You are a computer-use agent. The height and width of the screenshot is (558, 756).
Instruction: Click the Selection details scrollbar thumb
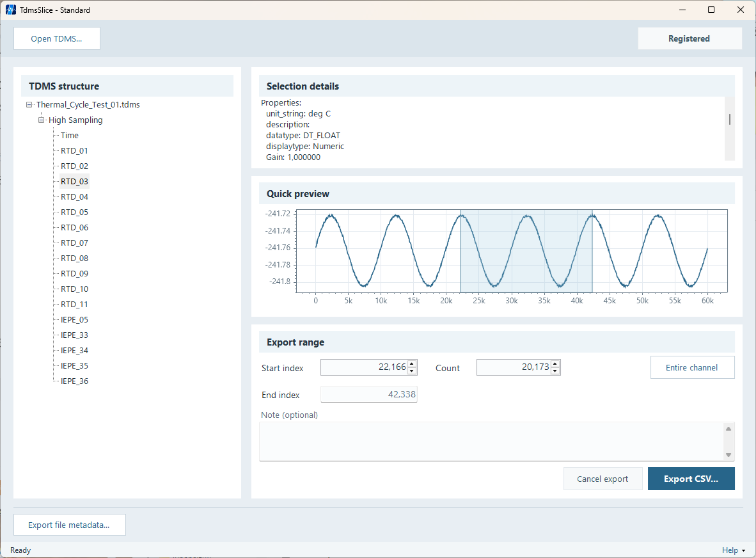click(x=730, y=119)
